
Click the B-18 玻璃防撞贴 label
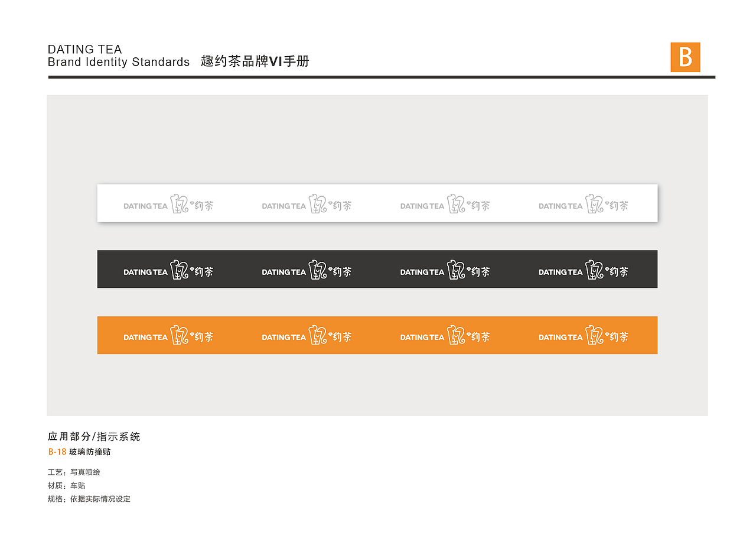click(x=80, y=452)
